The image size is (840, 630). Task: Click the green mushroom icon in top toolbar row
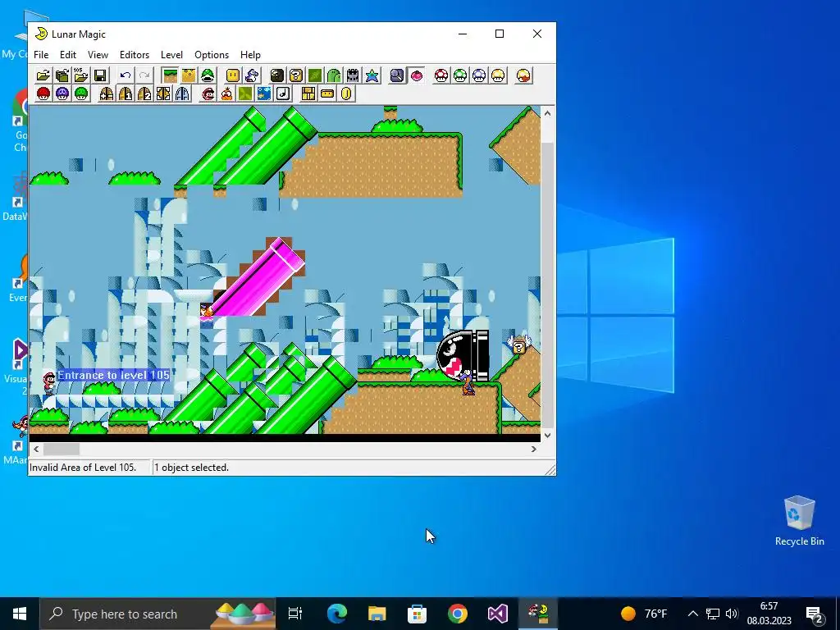click(460, 75)
